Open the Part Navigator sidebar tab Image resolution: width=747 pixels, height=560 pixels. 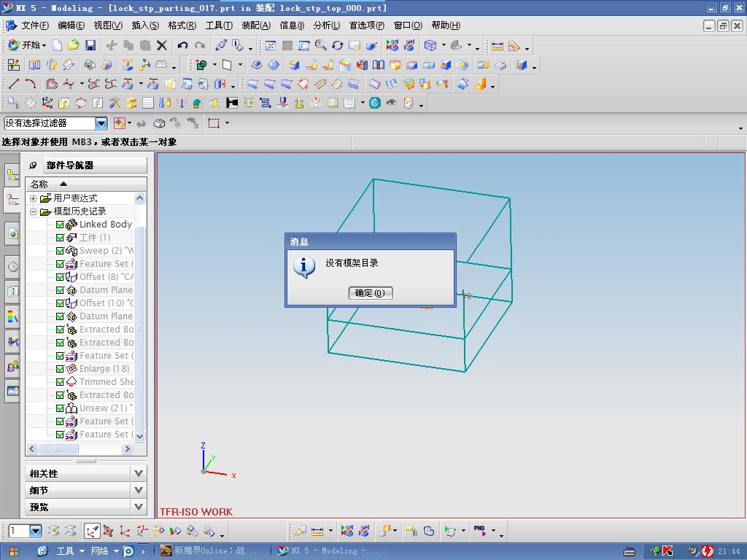12,201
